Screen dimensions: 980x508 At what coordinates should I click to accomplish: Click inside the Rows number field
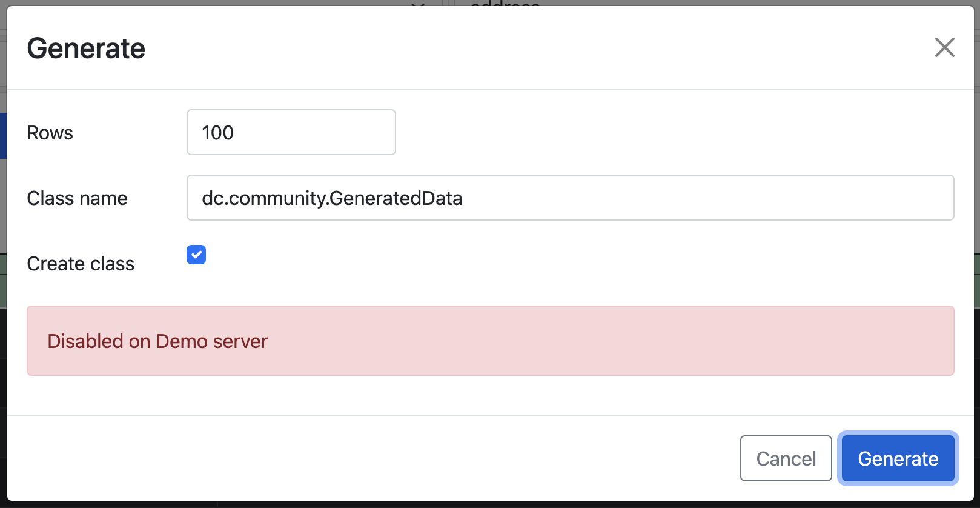coord(291,132)
